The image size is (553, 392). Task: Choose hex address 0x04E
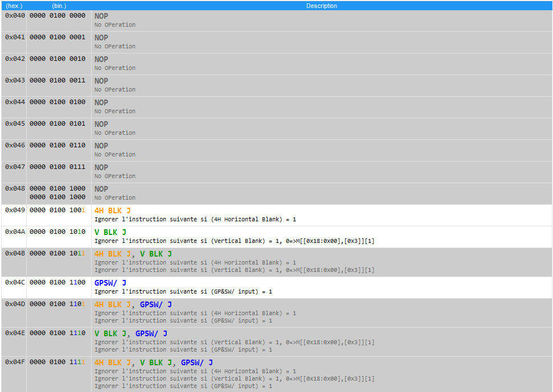click(x=15, y=333)
